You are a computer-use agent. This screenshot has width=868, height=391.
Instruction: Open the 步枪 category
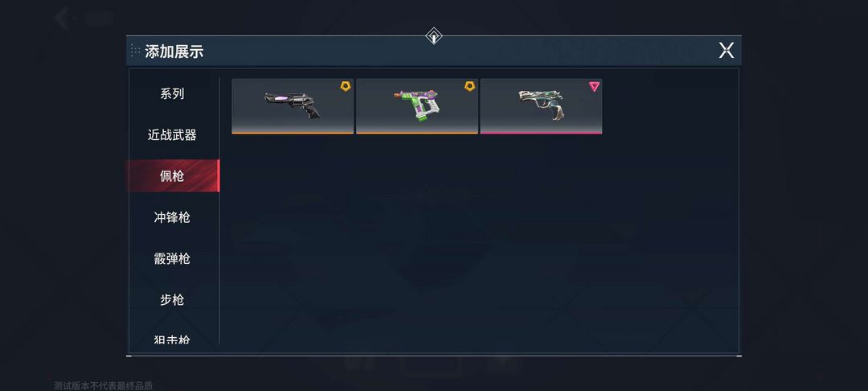(x=172, y=299)
